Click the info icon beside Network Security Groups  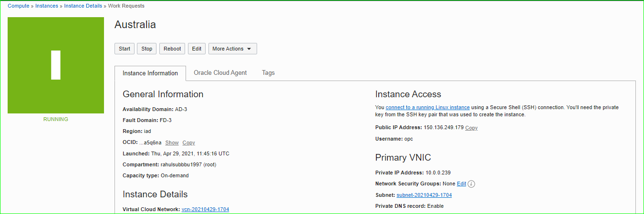click(x=471, y=184)
